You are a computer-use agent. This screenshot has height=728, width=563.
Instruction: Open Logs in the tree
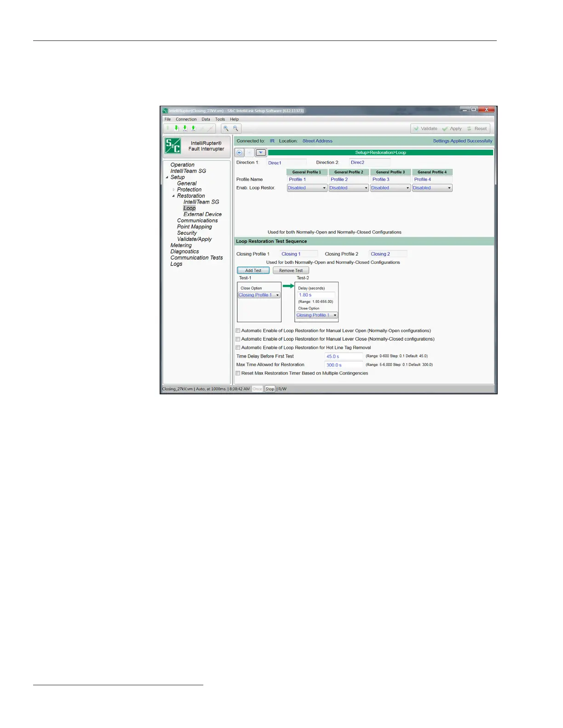point(176,264)
